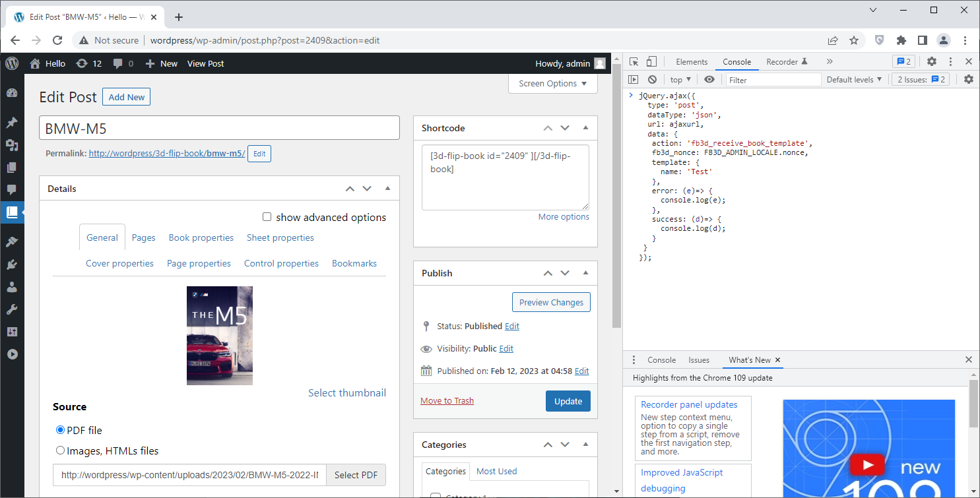Open the DevTools three-dot customize menu
The height and width of the screenshot is (498, 980).
click(x=951, y=62)
